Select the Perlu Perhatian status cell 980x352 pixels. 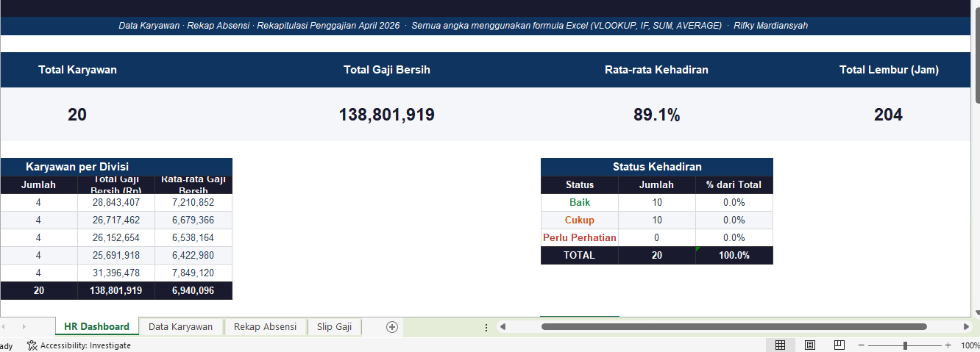580,237
